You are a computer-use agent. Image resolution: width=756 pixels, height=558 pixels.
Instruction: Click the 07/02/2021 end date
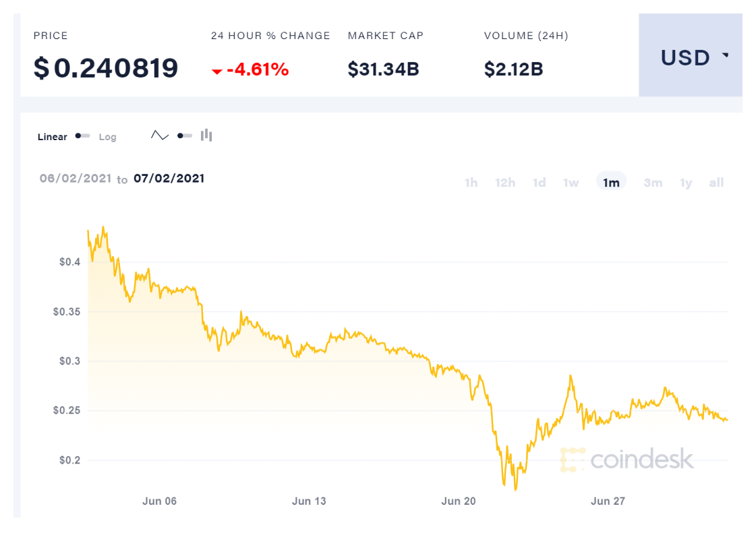coord(169,179)
